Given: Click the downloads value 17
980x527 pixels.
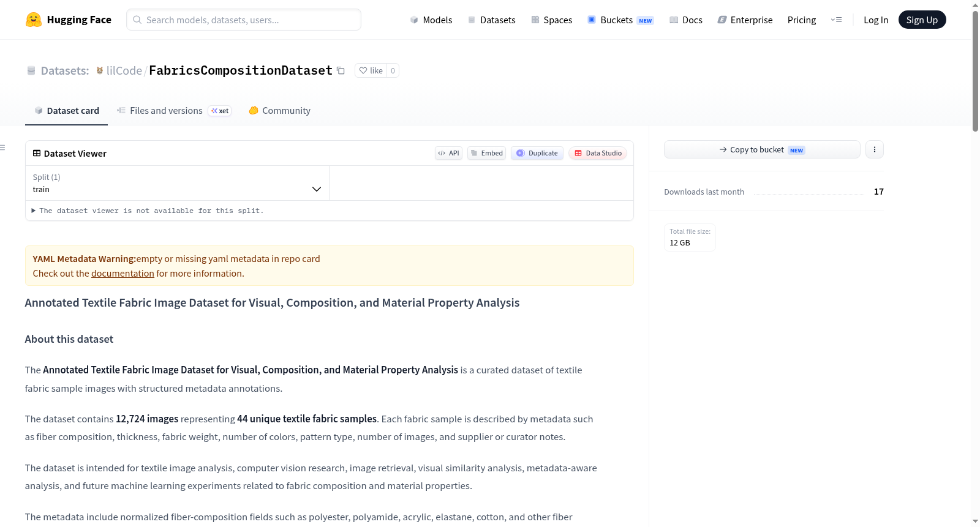Looking at the screenshot, I should coord(879,192).
